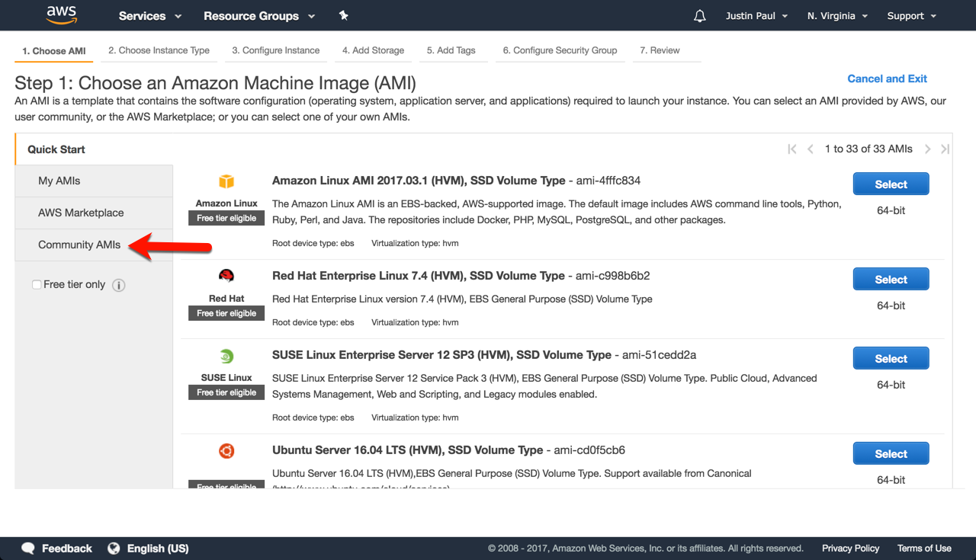Click 64-bit label under Amazon Linux Select
Screen dimensions: 976x560
[891, 210]
